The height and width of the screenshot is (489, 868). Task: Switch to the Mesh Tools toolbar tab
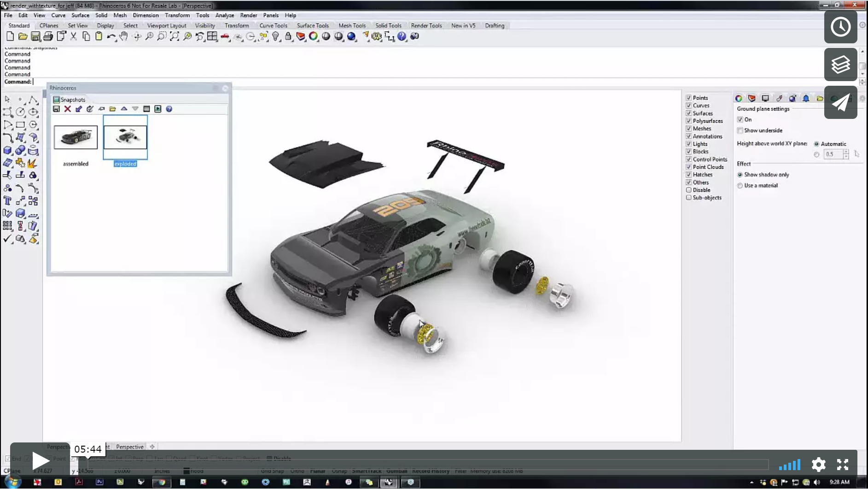tap(352, 26)
